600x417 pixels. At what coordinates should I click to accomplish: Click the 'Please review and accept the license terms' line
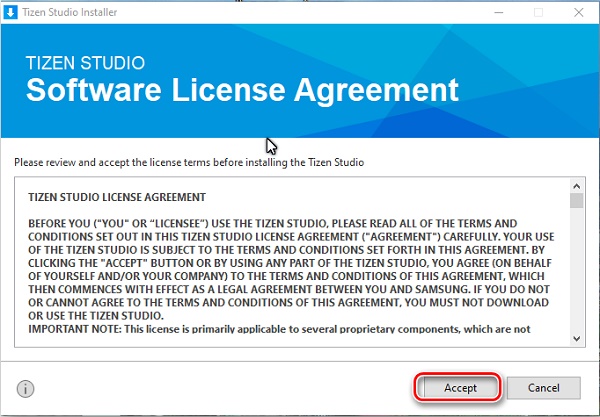click(x=189, y=162)
